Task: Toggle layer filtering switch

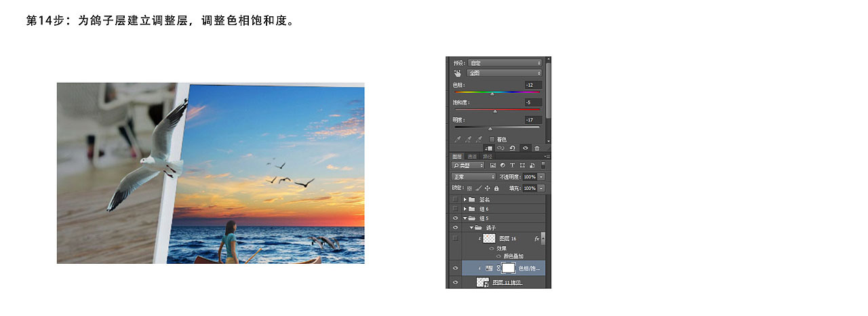Action: (x=542, y=165)
